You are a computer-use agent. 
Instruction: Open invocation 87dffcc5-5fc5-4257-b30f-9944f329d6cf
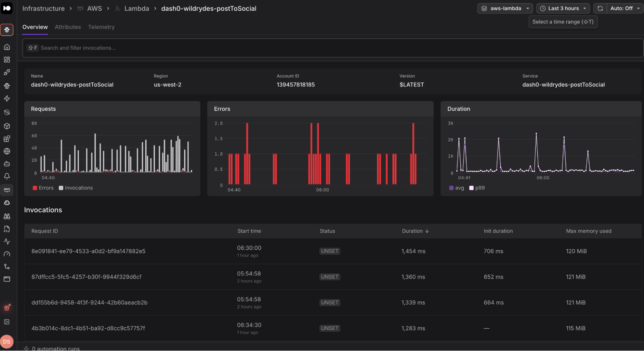click(x=86, y=277)
